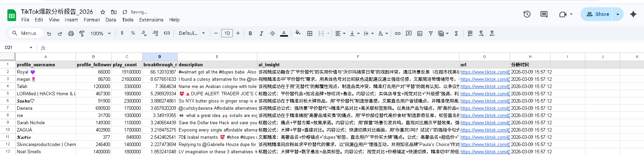The width and height of the screenshot is (644, 155).
Task: Format as percent
Action: (x=133, y=33)
